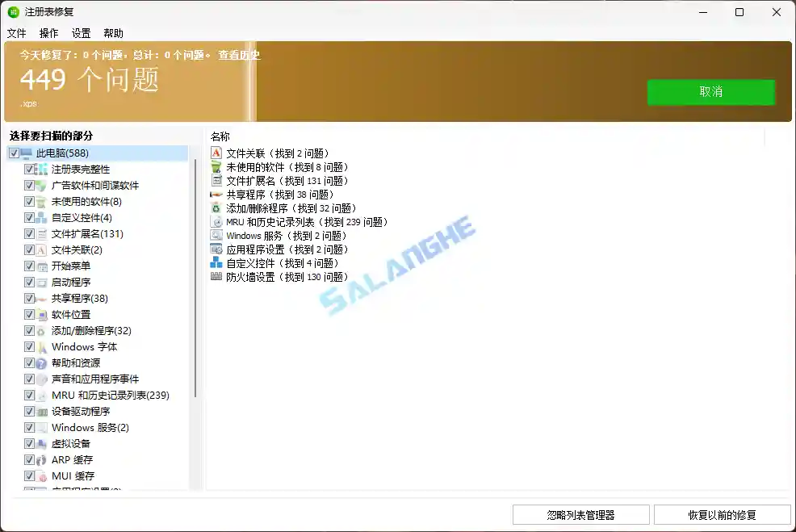The width and height of the screenshot is (796, 532).
Task: Click the 文件关联(2) tree icon
Action: 42,249
